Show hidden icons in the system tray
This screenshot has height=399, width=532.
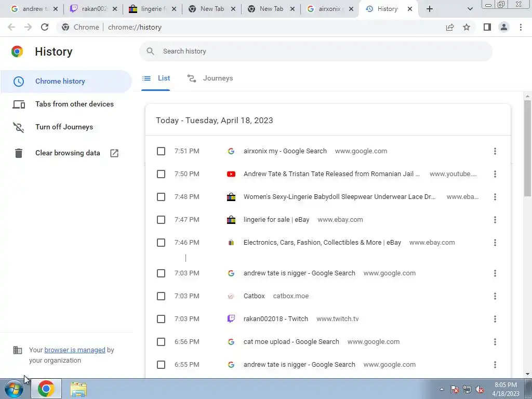tap(442, 389)
